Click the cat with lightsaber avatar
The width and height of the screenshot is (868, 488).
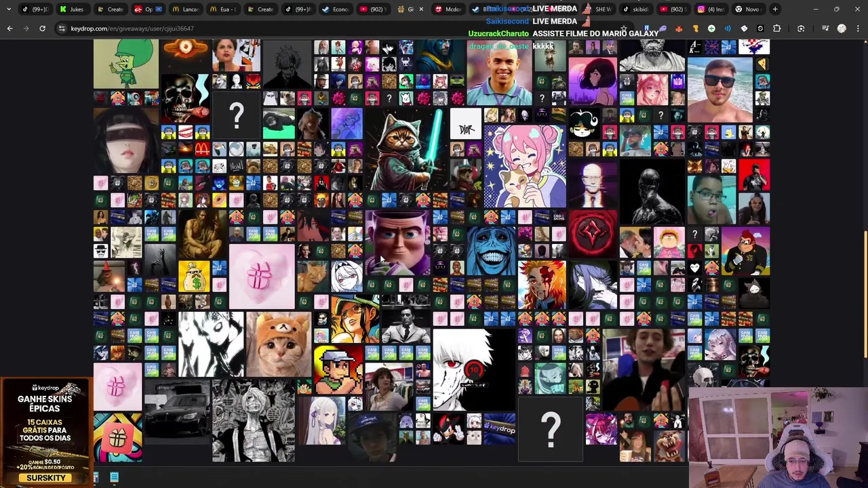[x=406, y=149]
